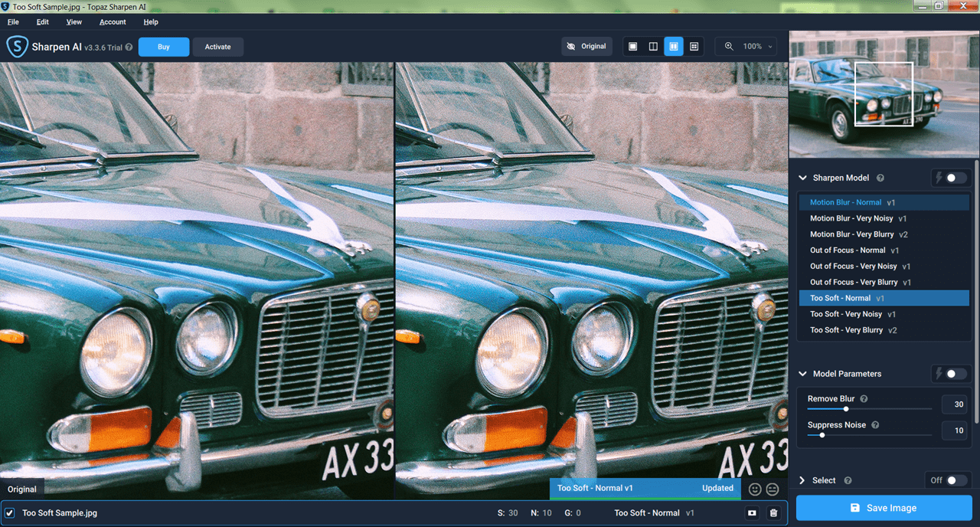
Task: Uncheck the Too Soft Sample.jpg checkbox
Action: pyautogui.click(x=9, y=513)
